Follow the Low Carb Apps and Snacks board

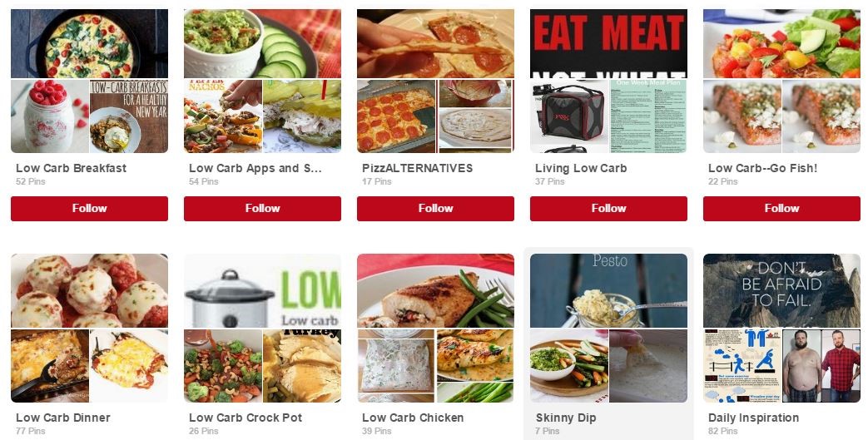click(x=262, y=209)
